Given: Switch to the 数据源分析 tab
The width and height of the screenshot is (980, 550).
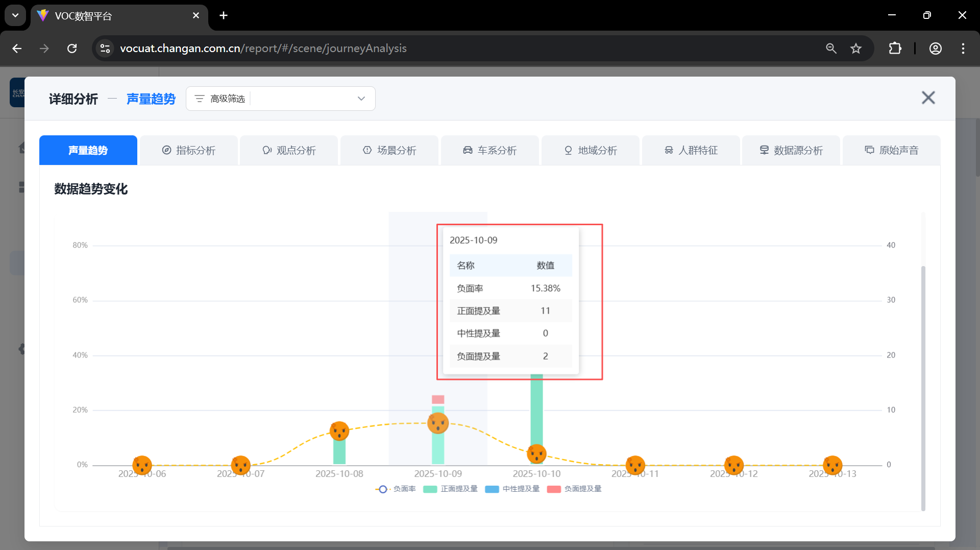Looking at the screenshot, I should [x=791, y=150].
